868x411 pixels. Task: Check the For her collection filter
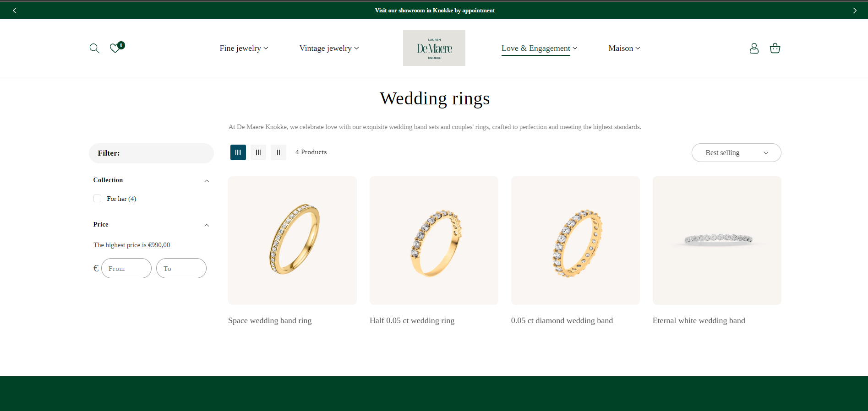(97, 198)
